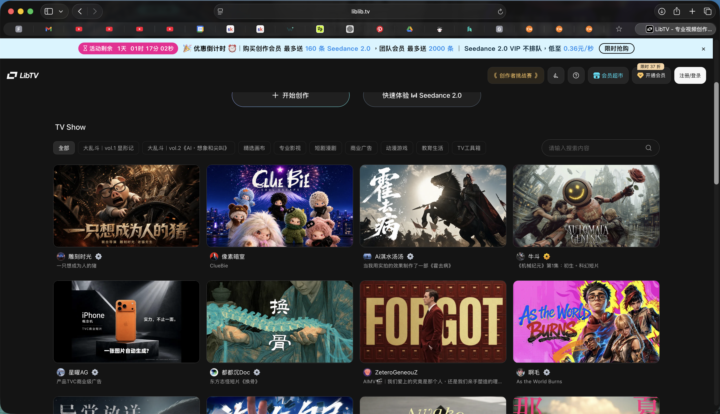
Task: Click the icon left of help button
Action: (556, 75)
